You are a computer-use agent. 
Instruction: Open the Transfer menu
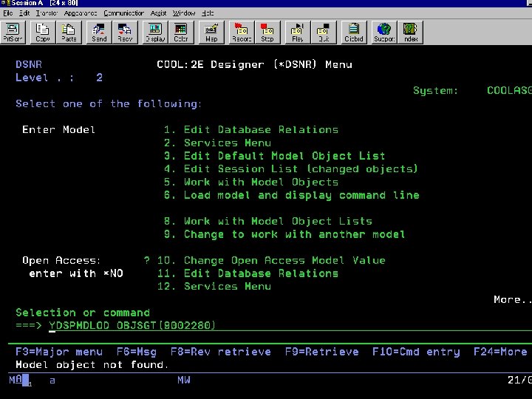tap(47, 13)
